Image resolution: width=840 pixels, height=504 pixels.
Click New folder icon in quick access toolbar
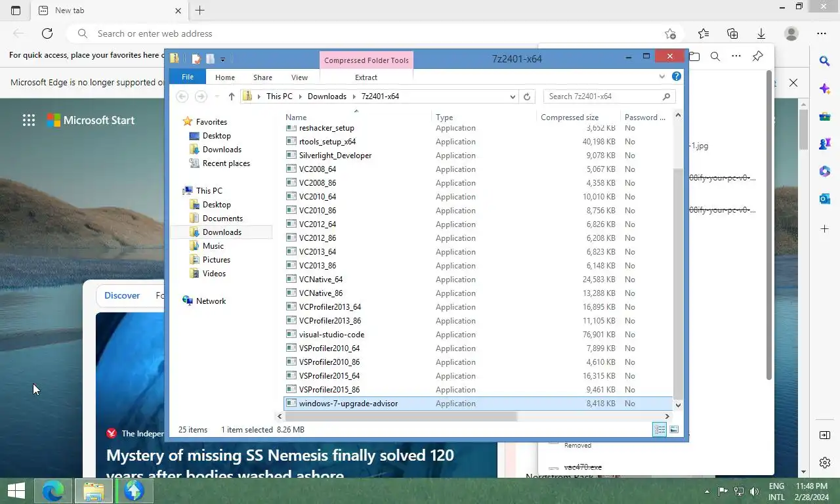tap(209, 59)
